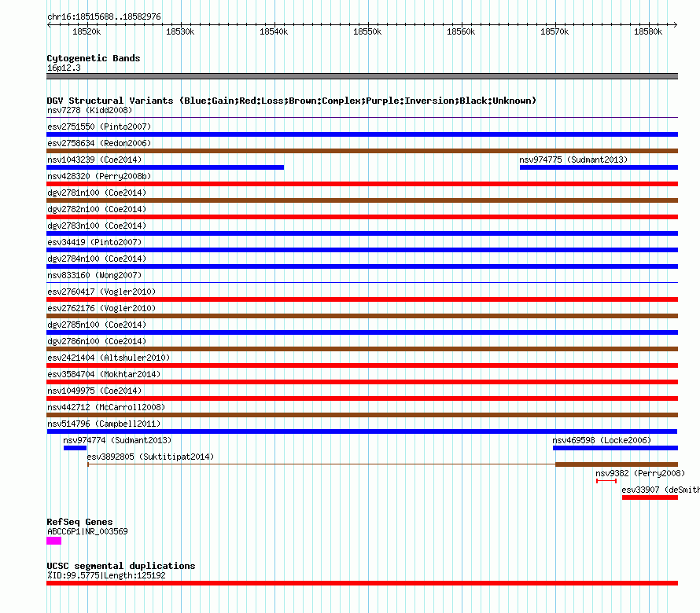The width and height of the screenshot is (700, 613).
Task: Click the ruler's left arrowhead
Action: coord(49,24)
